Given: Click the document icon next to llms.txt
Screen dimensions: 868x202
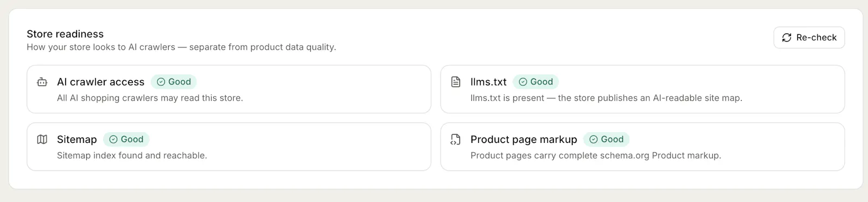Looking at the screenshot, I should click(x=456, y=82).
